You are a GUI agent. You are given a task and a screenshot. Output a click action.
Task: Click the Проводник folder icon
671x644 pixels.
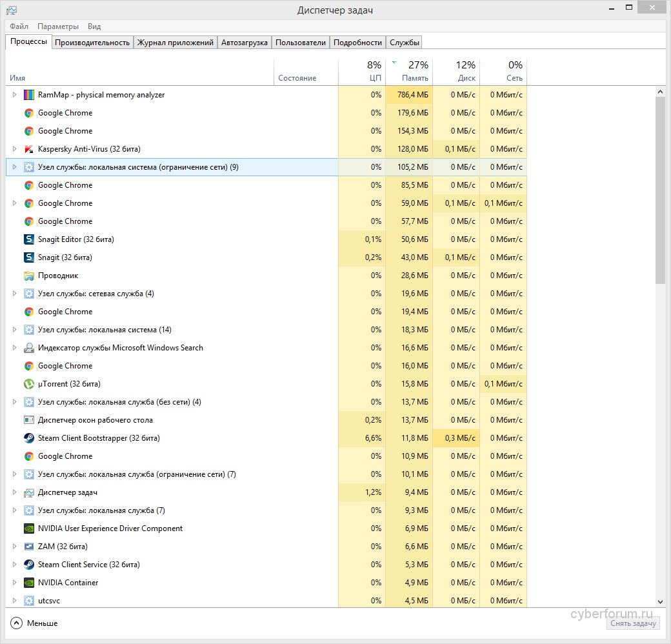29,276
